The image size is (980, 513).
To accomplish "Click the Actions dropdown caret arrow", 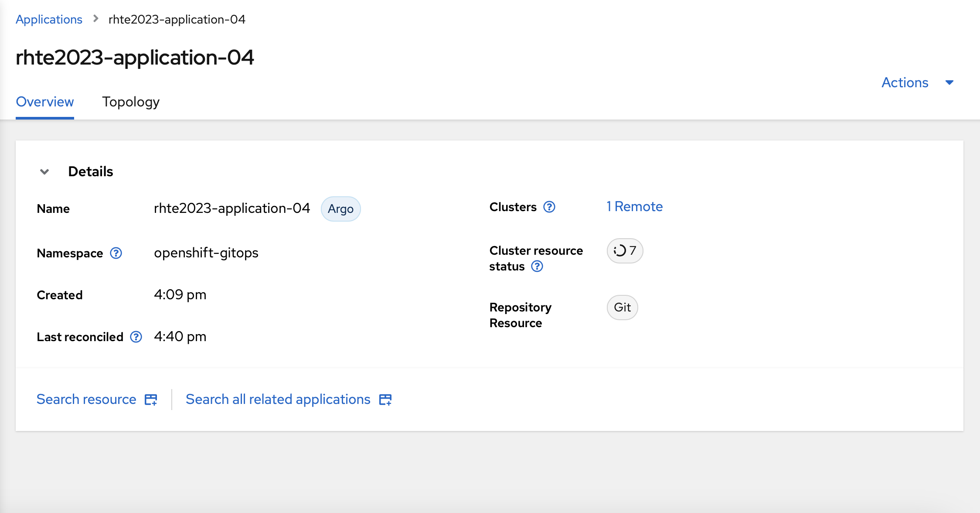I will (949, 82).
